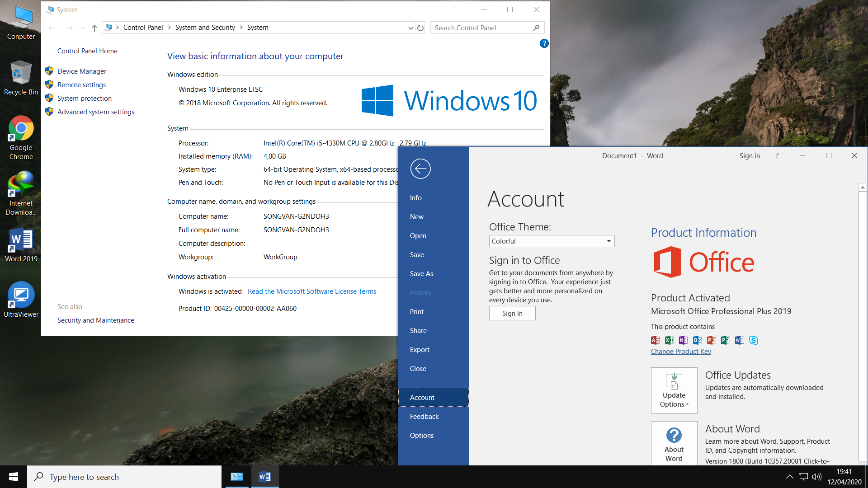Select Open in Word backstage menu

point(433,236)
